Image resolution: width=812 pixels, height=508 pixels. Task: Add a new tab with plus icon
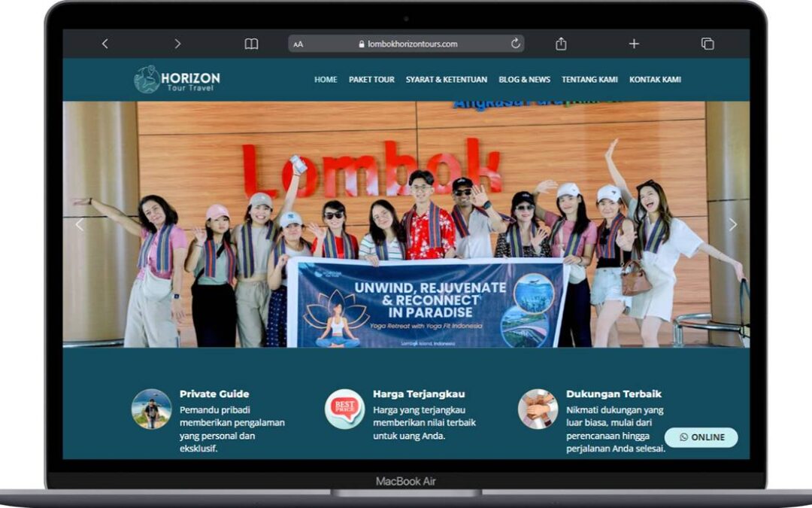[634, 44]
